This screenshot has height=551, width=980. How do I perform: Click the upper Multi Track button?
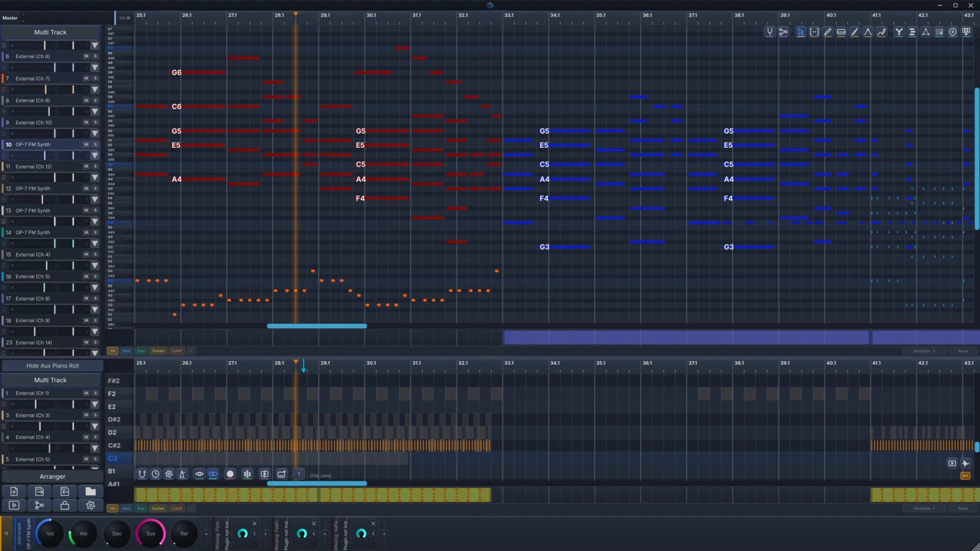[x=50, y=32]
